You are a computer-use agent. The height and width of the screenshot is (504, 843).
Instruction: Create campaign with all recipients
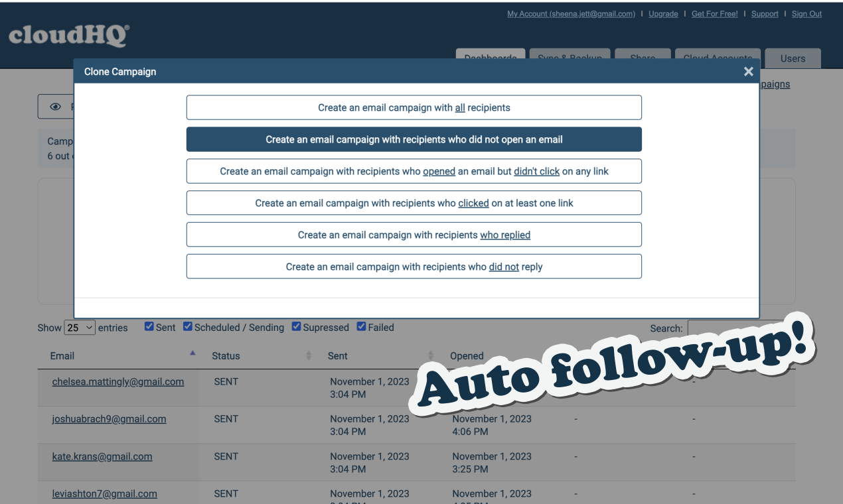point(414,107)
